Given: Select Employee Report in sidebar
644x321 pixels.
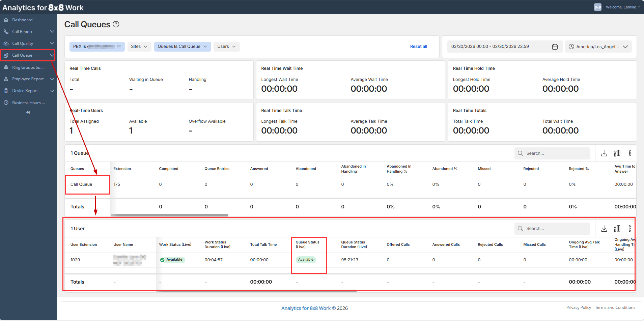Looking at the screenshot, I should click(28, 79).
